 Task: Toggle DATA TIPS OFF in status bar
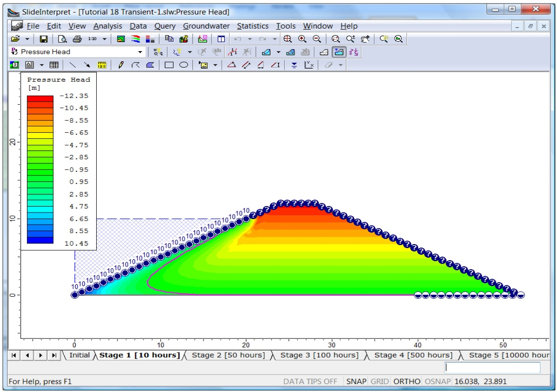[x=310, y=381]
